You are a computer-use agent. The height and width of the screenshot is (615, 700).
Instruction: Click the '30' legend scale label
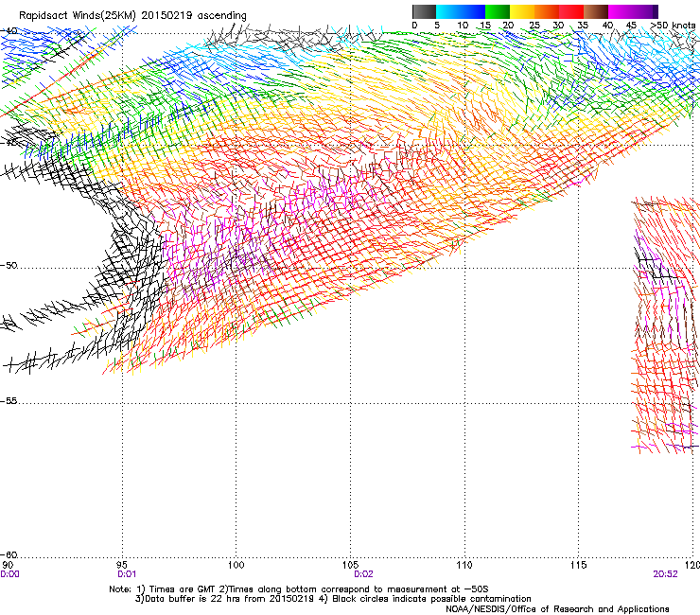pos(558,26)
